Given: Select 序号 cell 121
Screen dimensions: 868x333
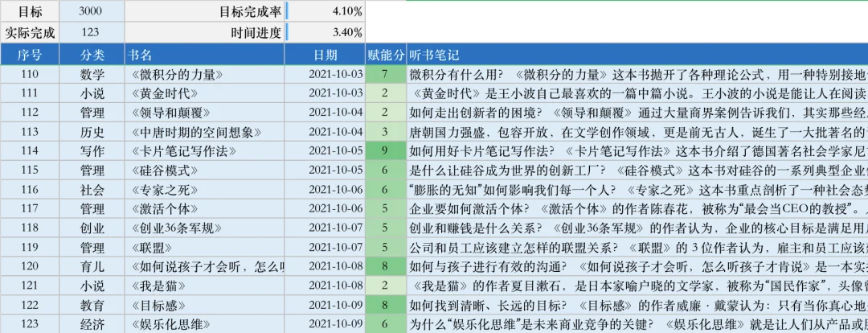Looking at the screenshot, I should click(x=30, y=286).
